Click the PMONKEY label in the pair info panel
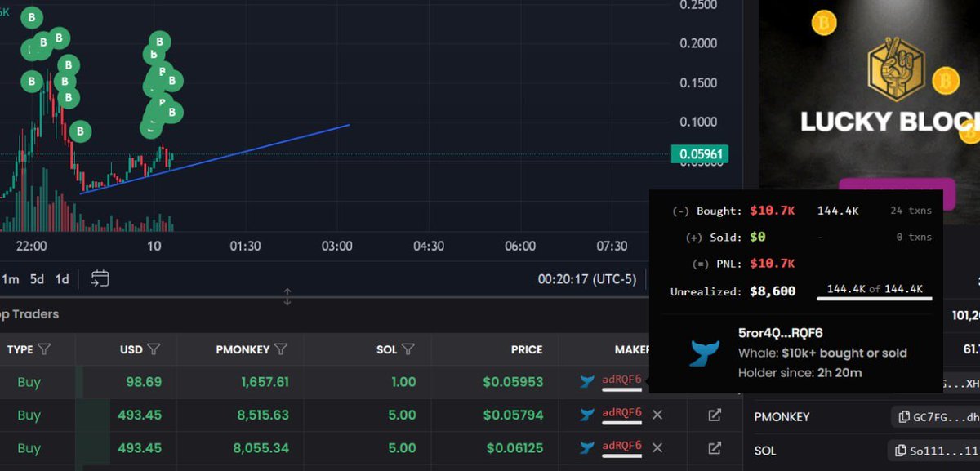 pyautogui.click(x=782, y=417)
